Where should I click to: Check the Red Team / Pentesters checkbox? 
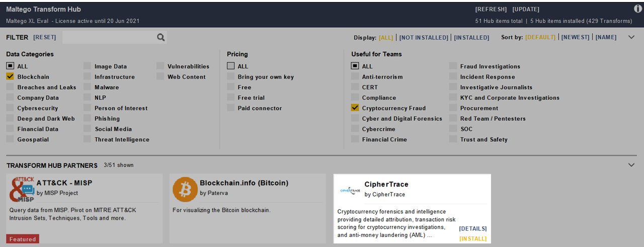tap(453, 118)
